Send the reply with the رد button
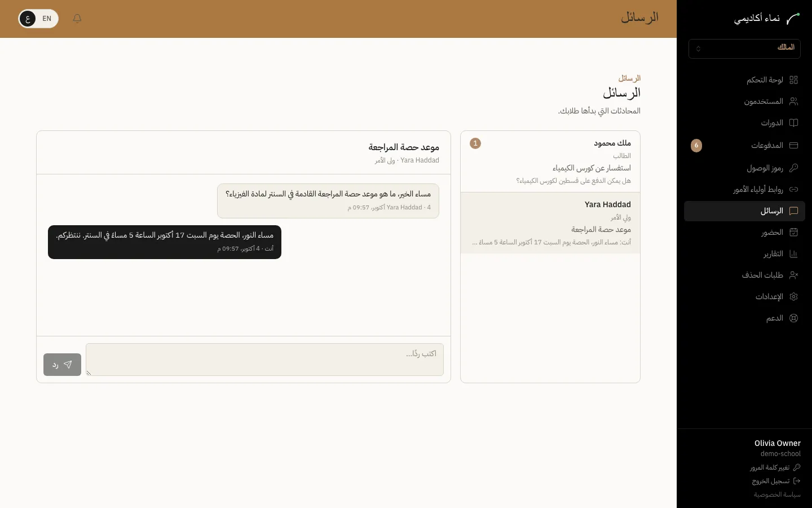 coord(62,365)
